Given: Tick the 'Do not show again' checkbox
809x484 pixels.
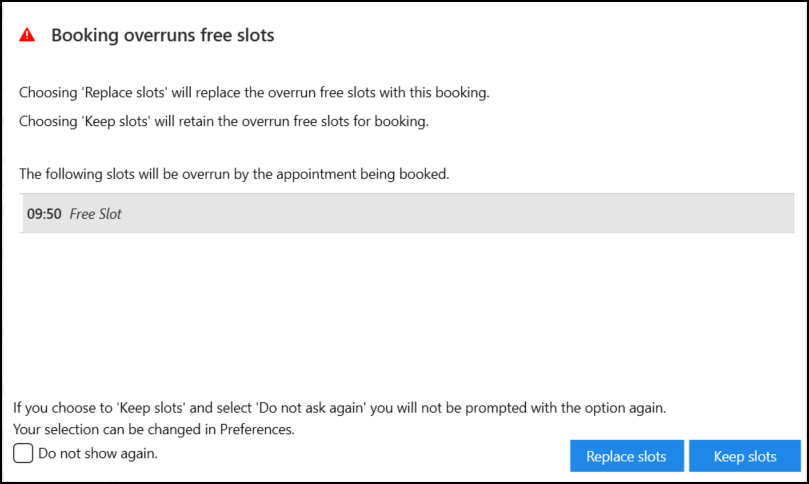Looking at the screenshot, I should 23,454.
